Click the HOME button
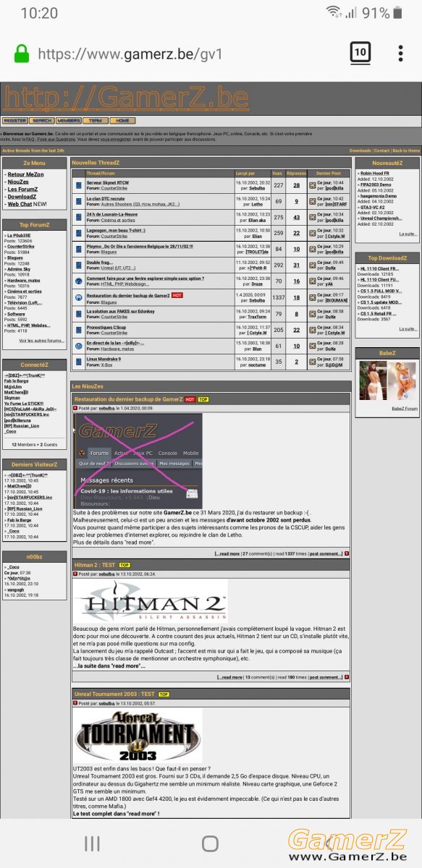Screen dimensions: 422x868 point(122,121)
